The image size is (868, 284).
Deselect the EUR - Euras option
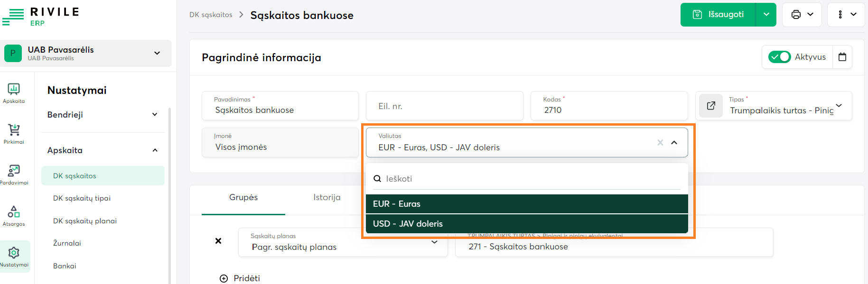point(527,204)
